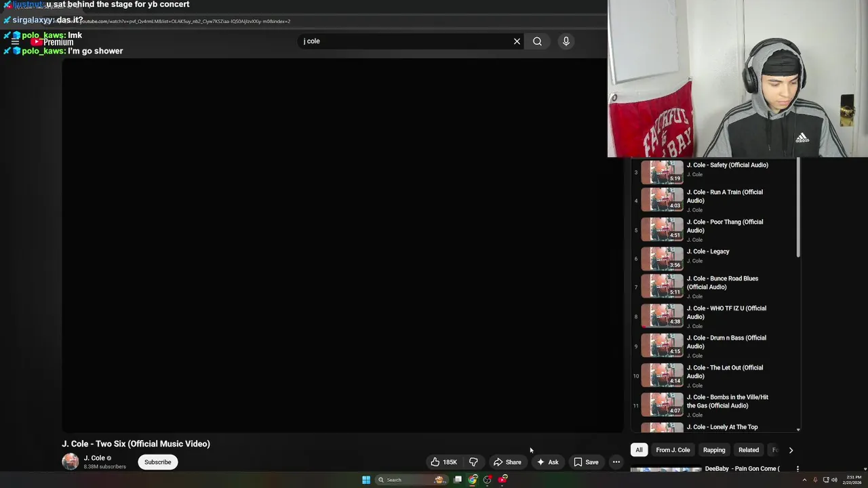Dislike the video with thumbs down
This screenshot has width=868, height=488.
pos(473,462)
